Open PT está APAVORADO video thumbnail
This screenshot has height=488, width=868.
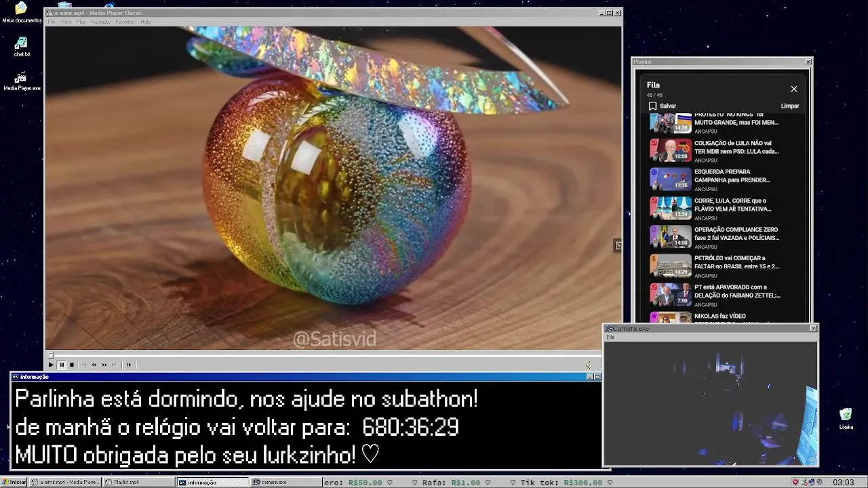(x=671, y=294)
